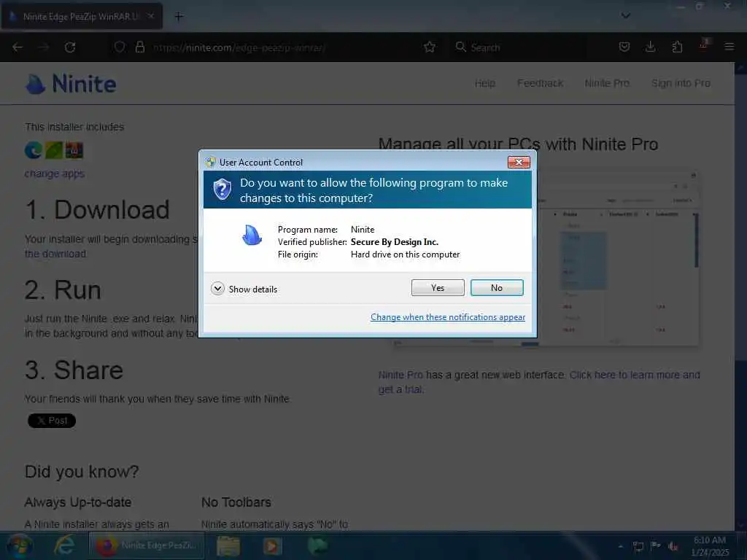Click the Ninite program icon in dialog
Viewport: 747px width, 560px height.
point(252,236)
